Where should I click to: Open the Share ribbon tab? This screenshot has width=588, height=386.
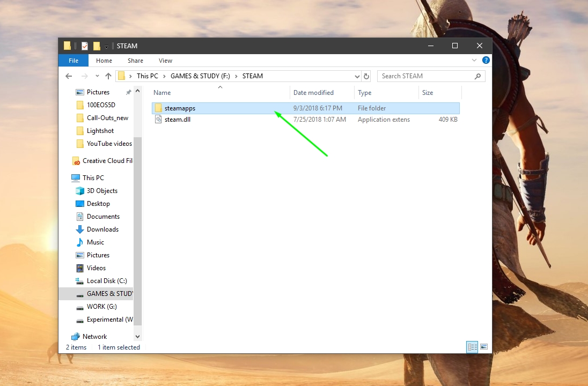click(135, 61)
